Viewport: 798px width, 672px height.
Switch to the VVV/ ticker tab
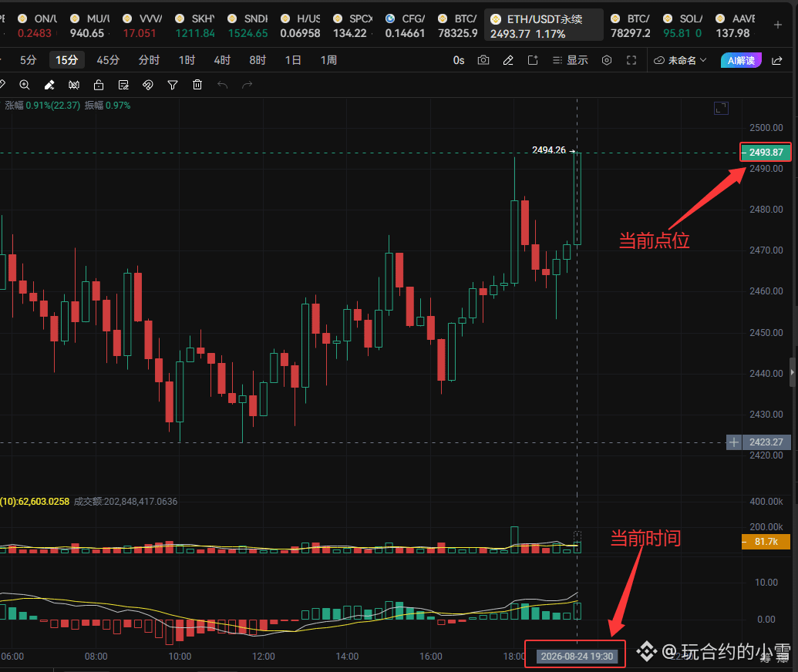click(143, 25)
